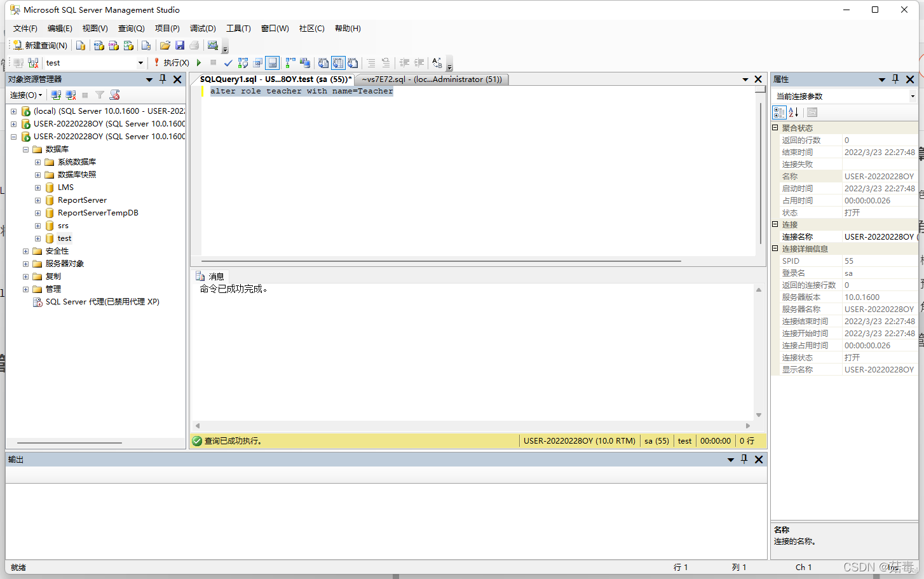This screenshot has height=579, width=924.
Task: Open the 文件(F) menu
Action: (x=25, y=29)
